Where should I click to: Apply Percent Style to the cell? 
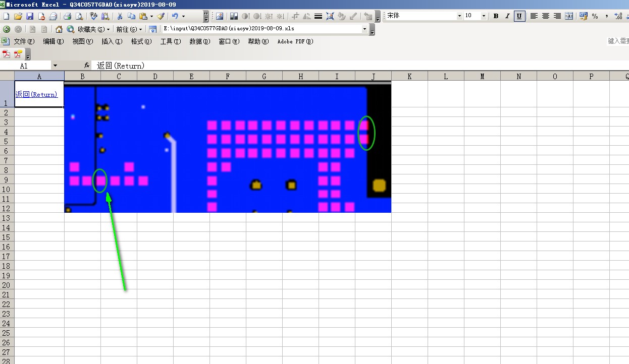[x=595, y=16]
